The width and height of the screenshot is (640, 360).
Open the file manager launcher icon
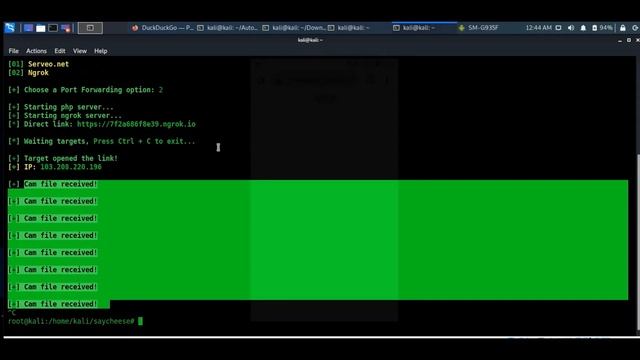click(x=40, y=28)
